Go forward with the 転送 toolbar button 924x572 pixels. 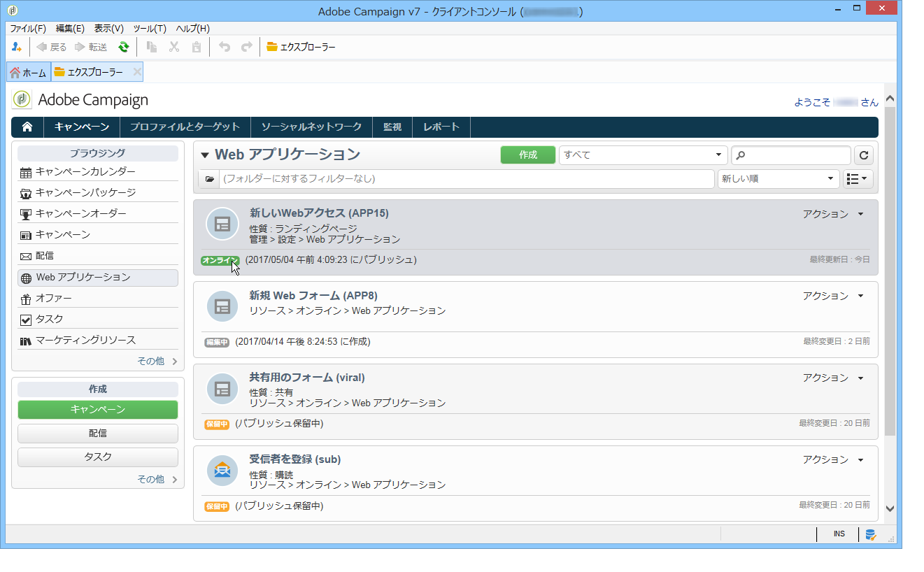tap(90, 48)
